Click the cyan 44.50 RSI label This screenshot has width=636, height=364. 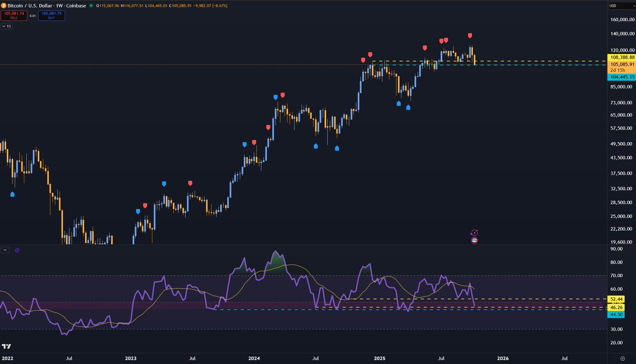click(x=615, y=314)
